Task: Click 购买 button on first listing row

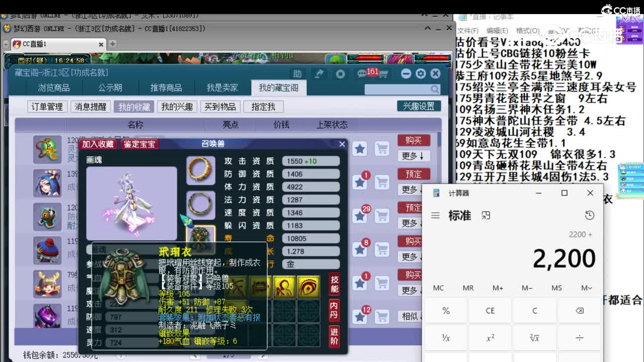Action: coord(414,140)
